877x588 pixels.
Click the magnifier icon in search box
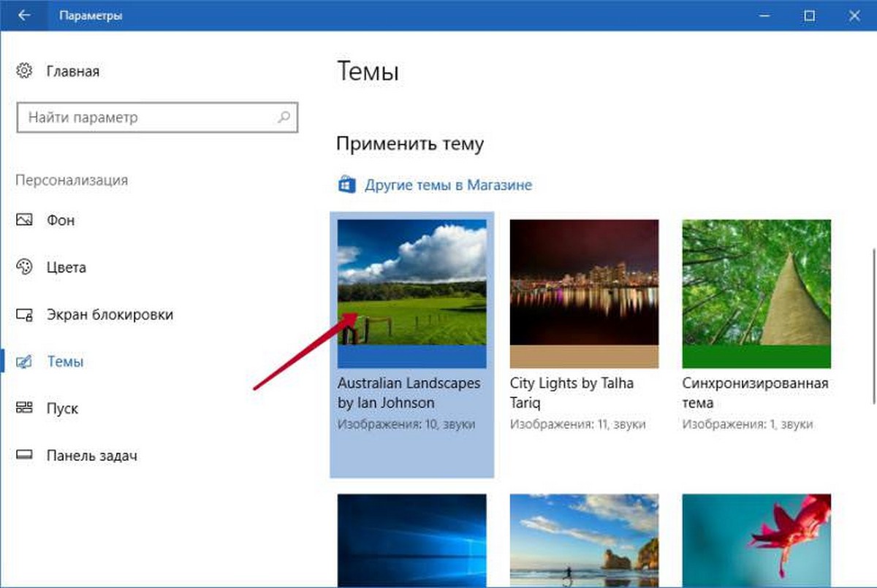click(x=284, y=117)
